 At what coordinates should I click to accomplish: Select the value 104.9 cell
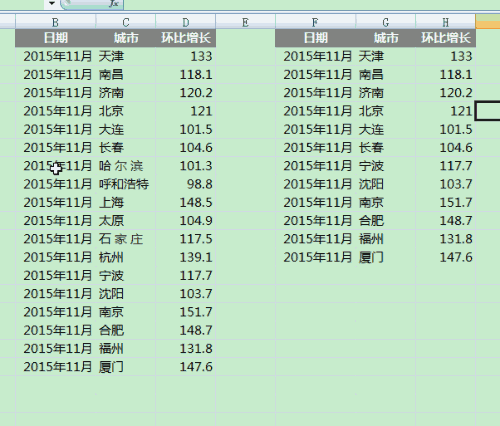pyautogui.click(x=186, y=221)
